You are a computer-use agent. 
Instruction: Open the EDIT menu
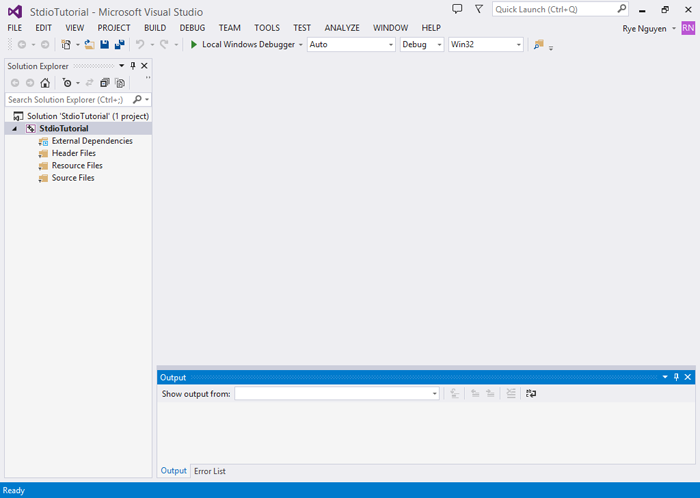click(43, 28)
